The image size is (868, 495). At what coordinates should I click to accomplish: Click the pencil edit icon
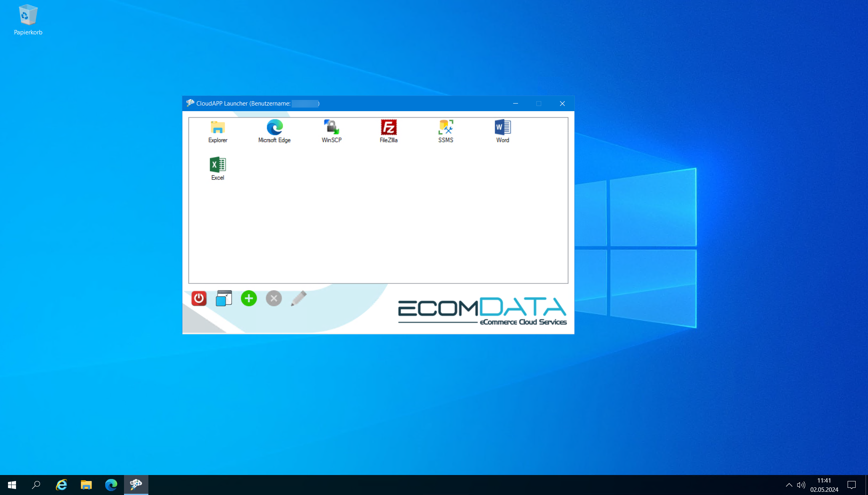(x=299, y=298)
